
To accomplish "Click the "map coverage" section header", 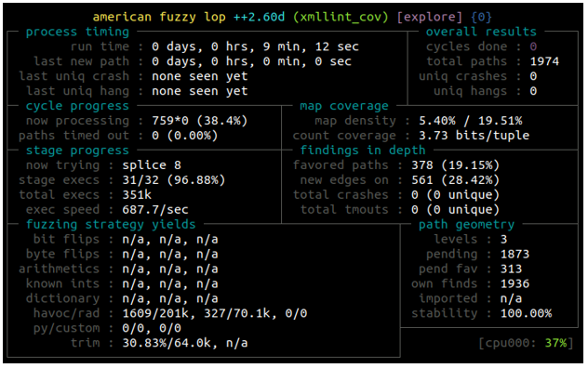I will coord(344,106).
